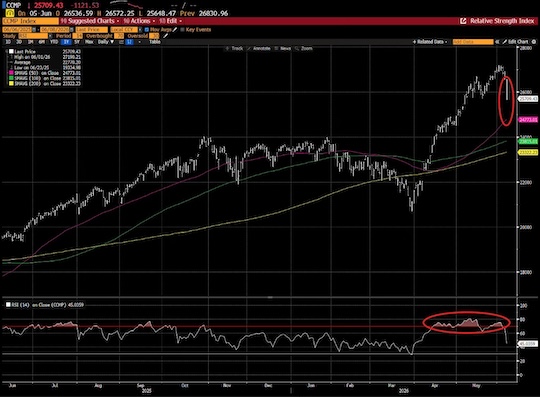Image resolution: width=540 pixels, height=397 pixels.
Task: Click the Overbought threshold field
Action: tap(119, 36)
